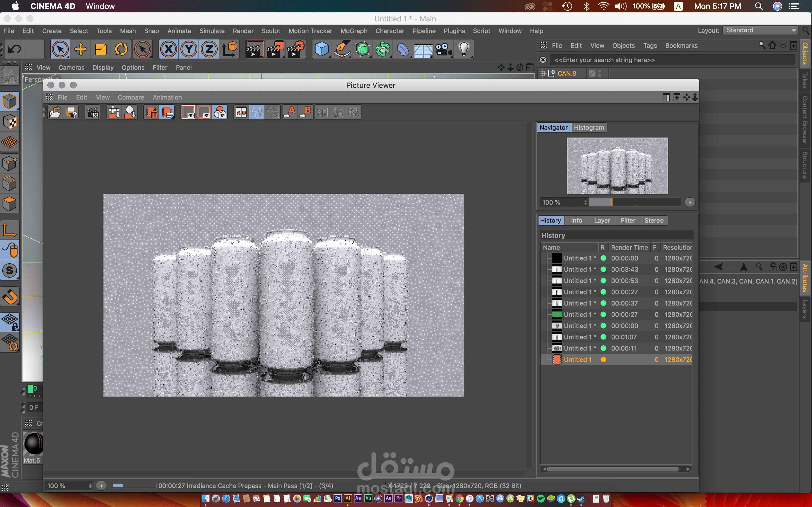Image resolution: width=812 pixels, height=507 pixels.
Task: Open the MoGraph menu
Action: [x=354, y=31]
